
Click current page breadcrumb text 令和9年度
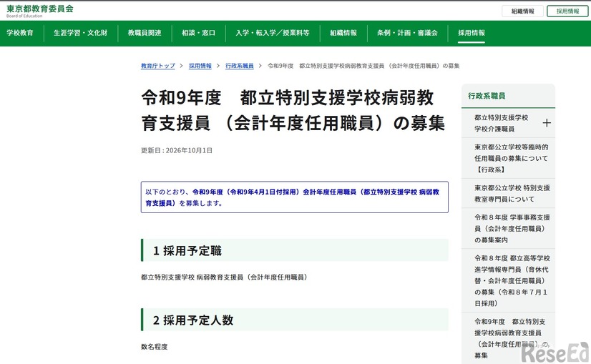(363, 66)
